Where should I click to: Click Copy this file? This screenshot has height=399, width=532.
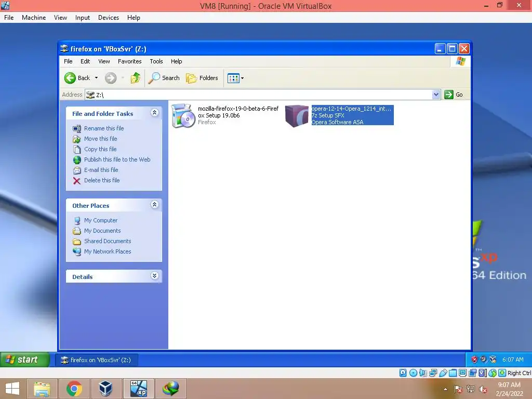(100, 149)
